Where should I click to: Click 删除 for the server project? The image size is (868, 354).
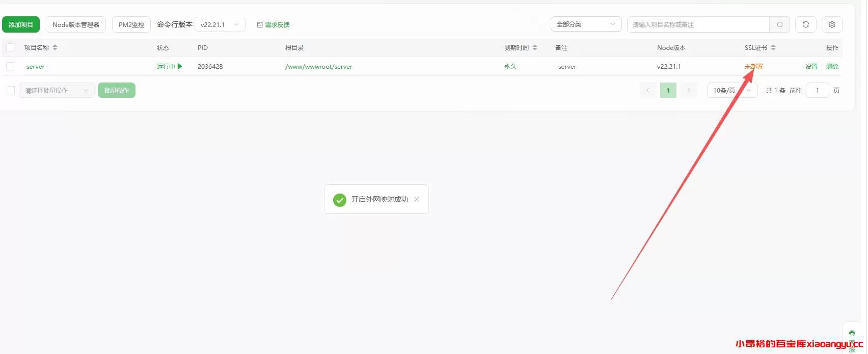832,67
